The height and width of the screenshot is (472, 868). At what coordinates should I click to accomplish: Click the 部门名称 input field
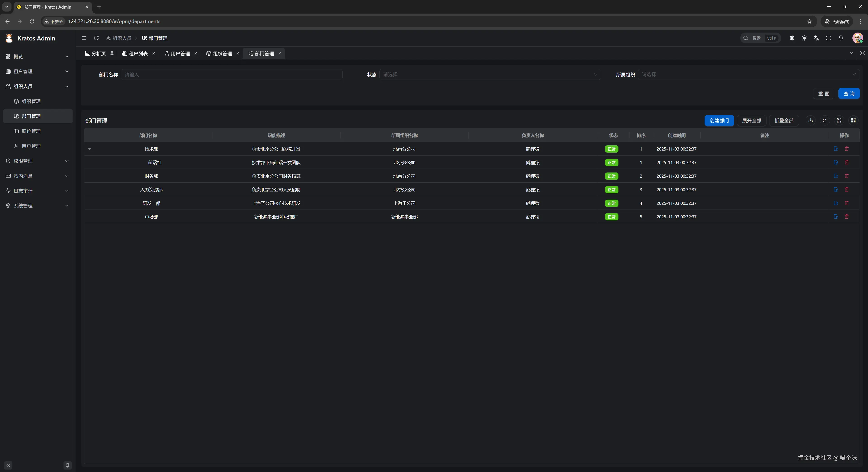[x=231, y=74]
